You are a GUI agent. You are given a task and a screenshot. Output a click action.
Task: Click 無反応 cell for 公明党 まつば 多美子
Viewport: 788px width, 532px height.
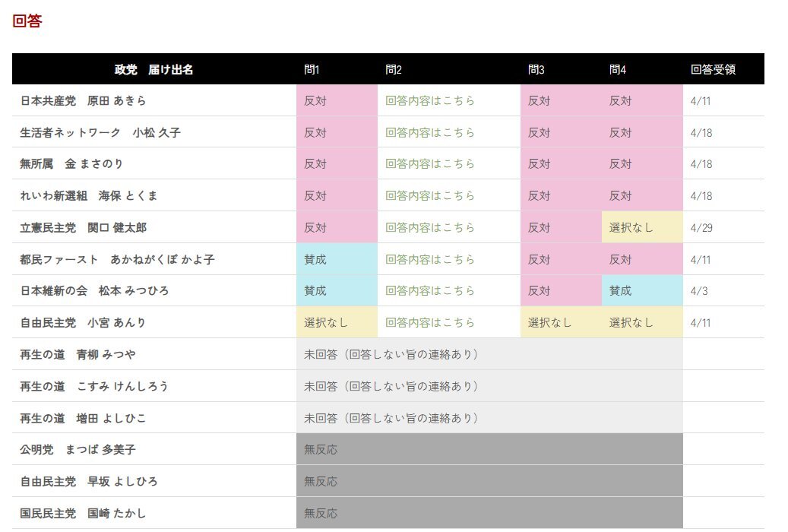pos(489,449)
